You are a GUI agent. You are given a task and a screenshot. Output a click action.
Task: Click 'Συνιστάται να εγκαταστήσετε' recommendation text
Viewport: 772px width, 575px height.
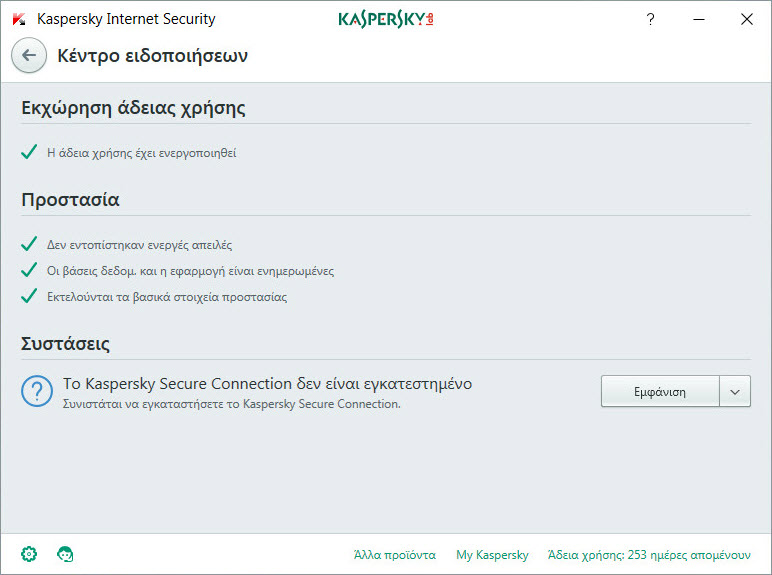pyautogui.click(x=231, y=404)
